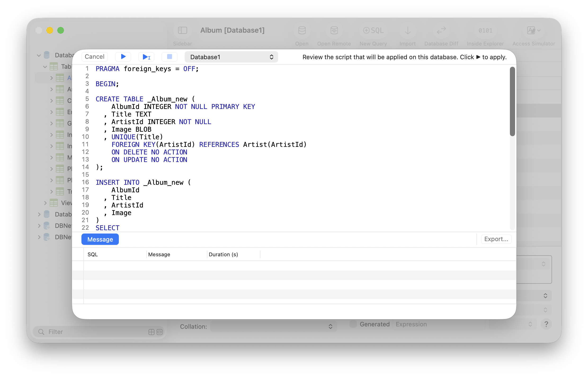
Task: Open the Collation dropdown
Action: tap(273, 326)
